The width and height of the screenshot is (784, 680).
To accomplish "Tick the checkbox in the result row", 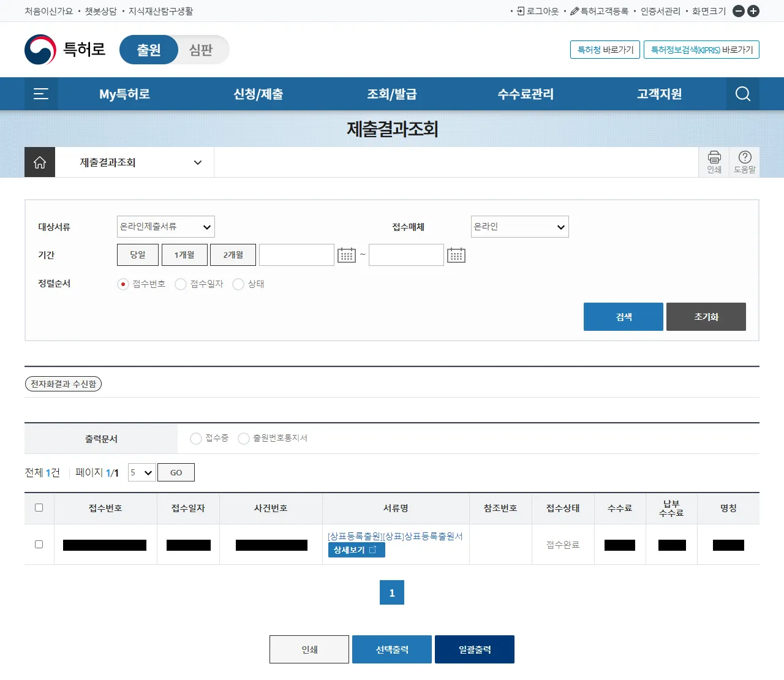I will [x=39, y=544].
